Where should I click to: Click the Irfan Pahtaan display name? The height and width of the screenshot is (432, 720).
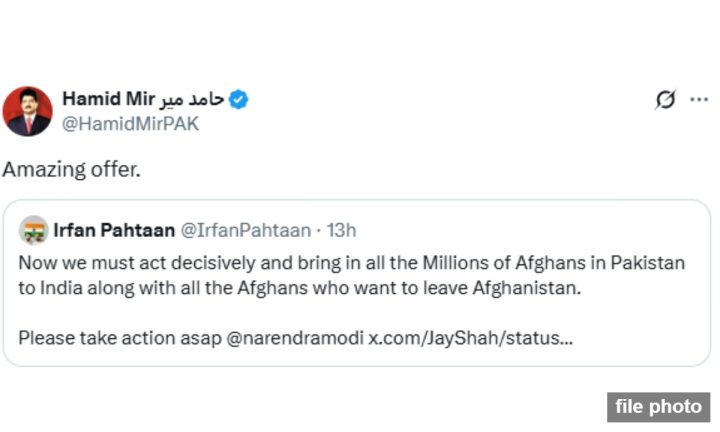112,231
